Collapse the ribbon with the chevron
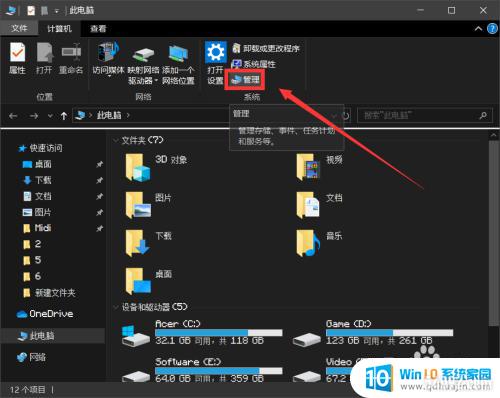 point(478,29)
